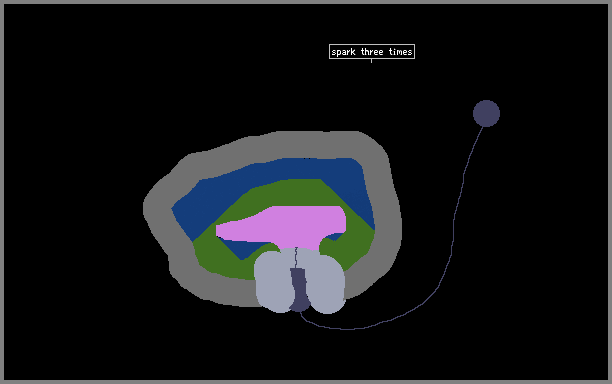This screenshot has height=384, width=612.
Task: Click the small blue patch right of the pink shape
Action: click(335, 236)
